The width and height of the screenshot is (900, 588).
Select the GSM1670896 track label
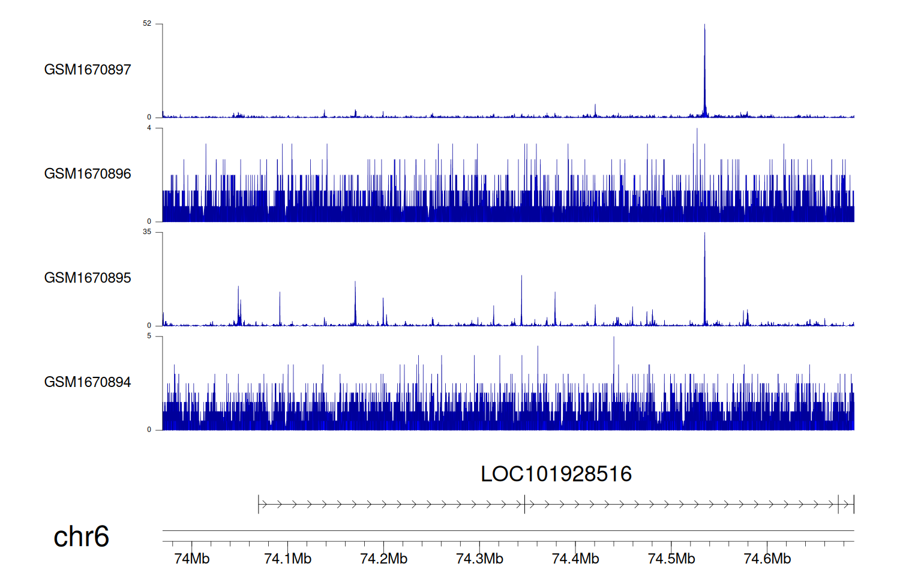(x=88, y=174)
